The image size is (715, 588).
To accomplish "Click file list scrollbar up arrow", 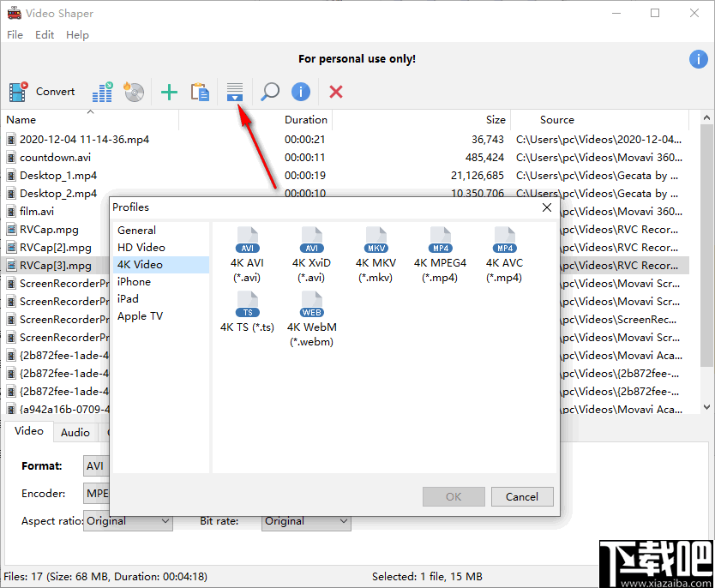I will tap(706, 117).
